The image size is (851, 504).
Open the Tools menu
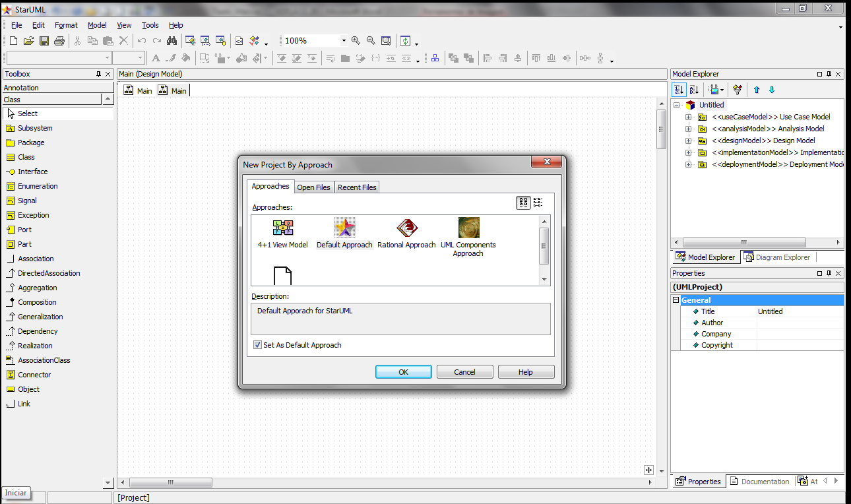150,25
